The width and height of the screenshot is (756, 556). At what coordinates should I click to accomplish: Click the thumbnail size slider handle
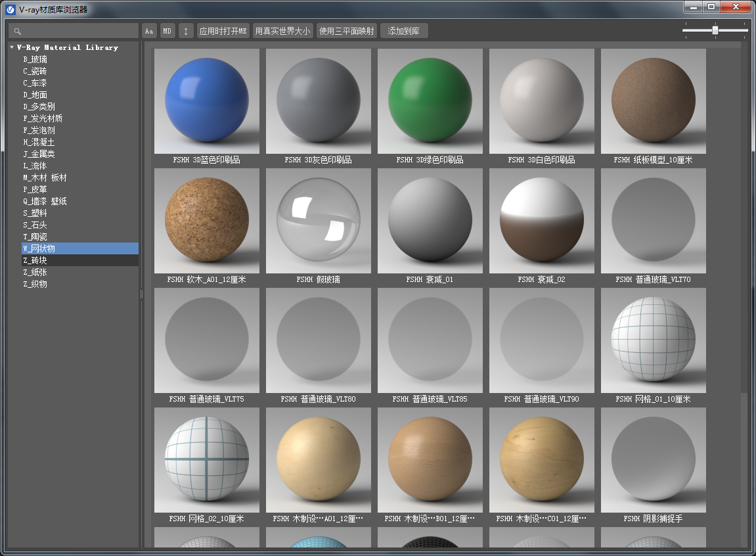click(x=715, y=30)
